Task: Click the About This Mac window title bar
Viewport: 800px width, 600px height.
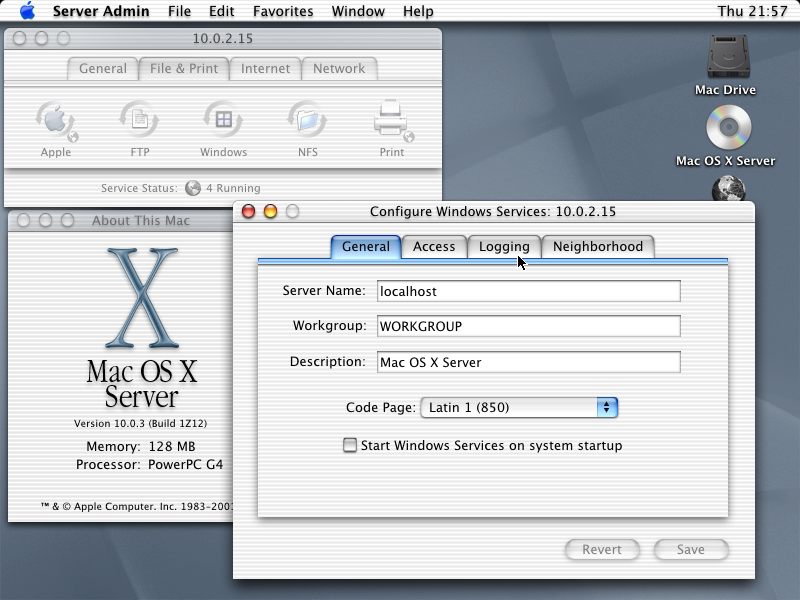Action: point(120,220)
